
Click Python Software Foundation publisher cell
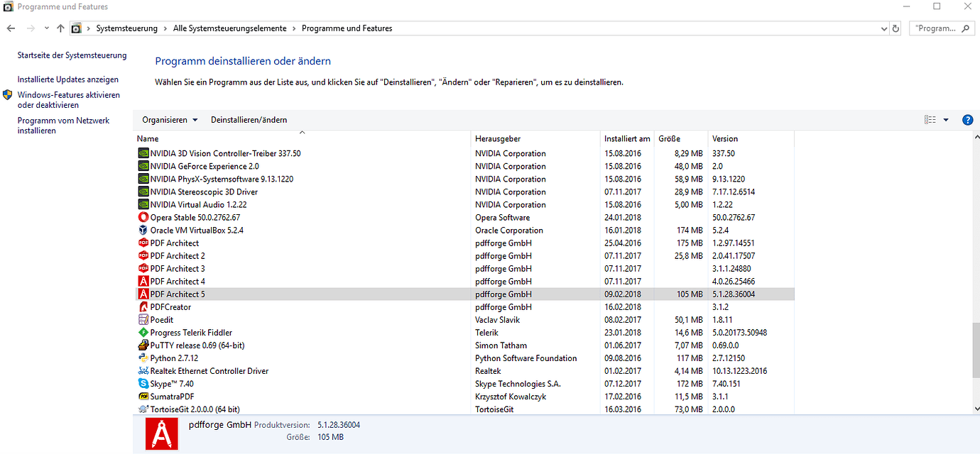coord(526,358)
